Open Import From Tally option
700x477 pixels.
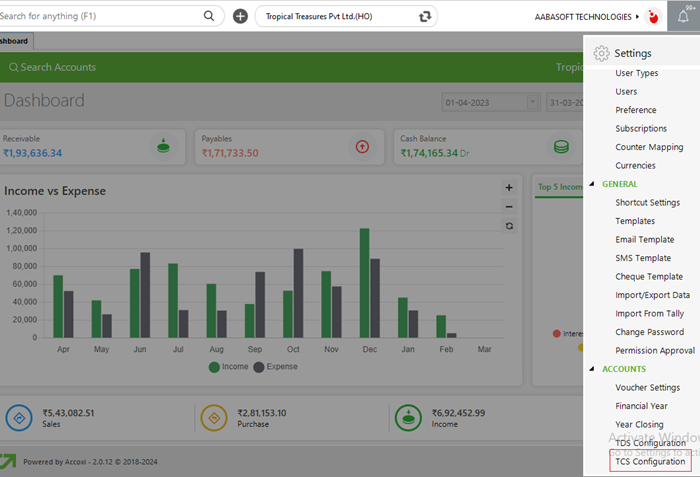pyautogui.click(x=649, y=314)
